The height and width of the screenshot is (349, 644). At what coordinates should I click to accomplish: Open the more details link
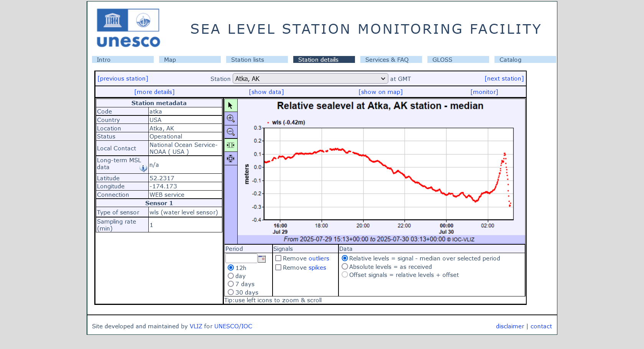point(154,92)
